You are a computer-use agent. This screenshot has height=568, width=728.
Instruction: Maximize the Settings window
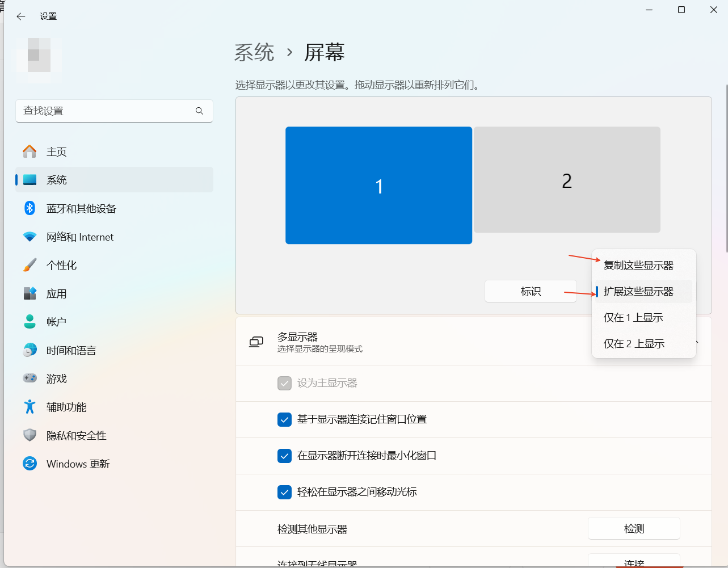coord(681,10)
